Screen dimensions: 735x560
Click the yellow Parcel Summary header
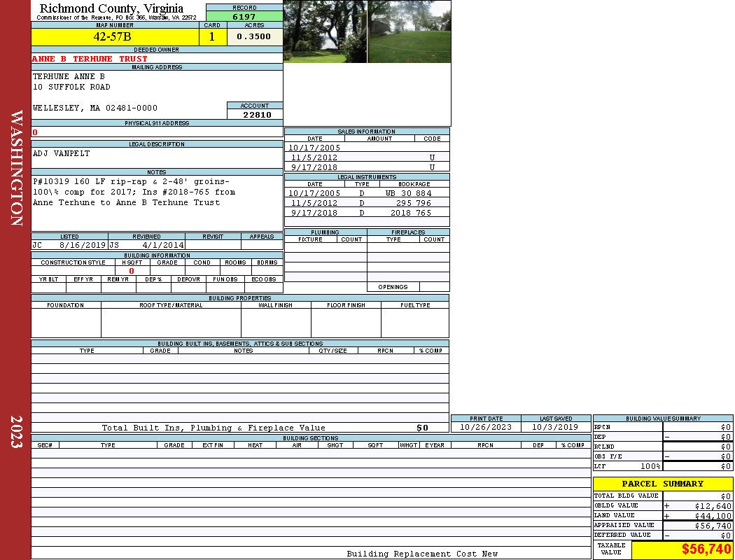click(662, 484)
